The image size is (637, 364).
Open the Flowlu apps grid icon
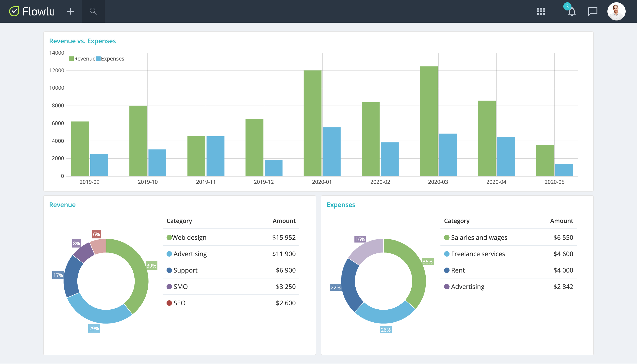[x=541, y=11]
